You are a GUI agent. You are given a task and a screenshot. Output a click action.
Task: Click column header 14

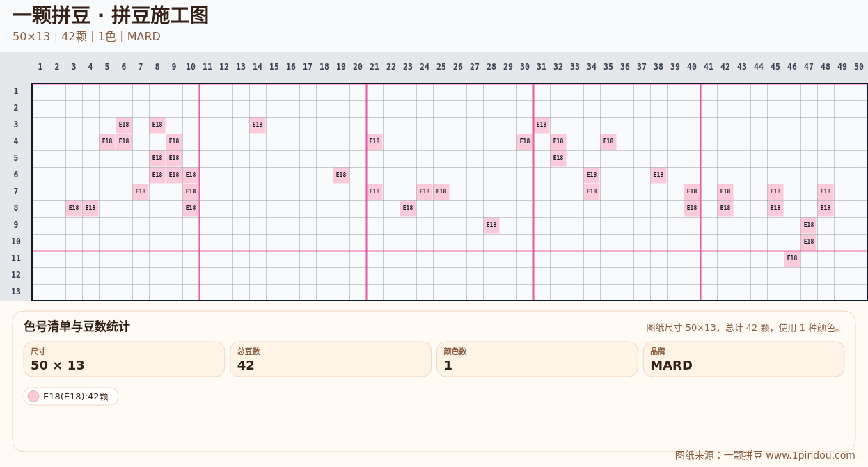[x=258, y=67]
